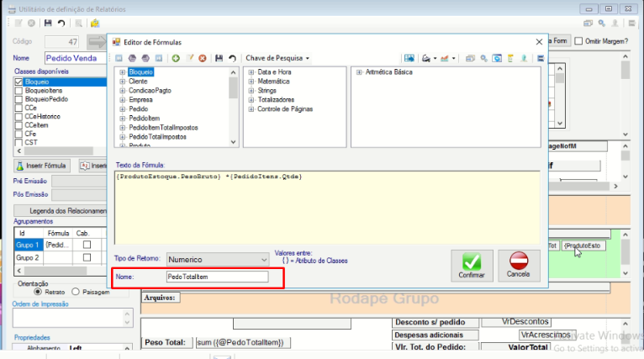This screenshot has width=644, height=359.
Task: Click save diskette icon in main Utilitário toolbar
Action: 48,24
